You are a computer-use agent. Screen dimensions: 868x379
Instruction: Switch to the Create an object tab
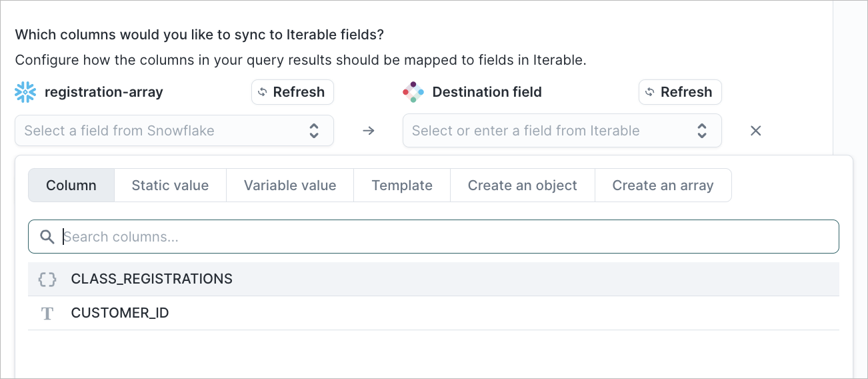pos(523,185)
